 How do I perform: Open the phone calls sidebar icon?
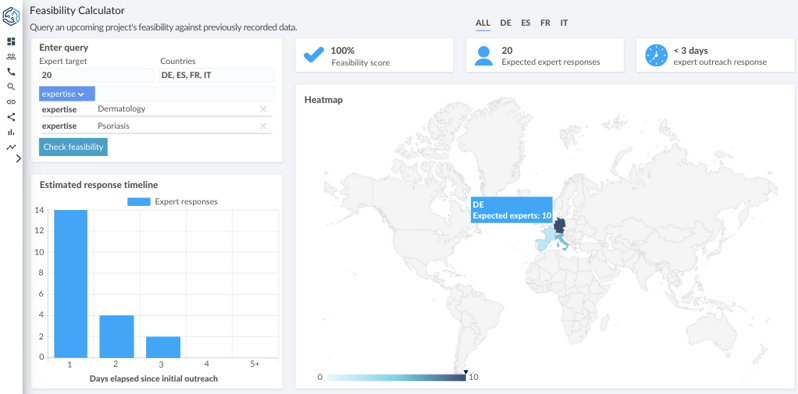coord(11,72)
